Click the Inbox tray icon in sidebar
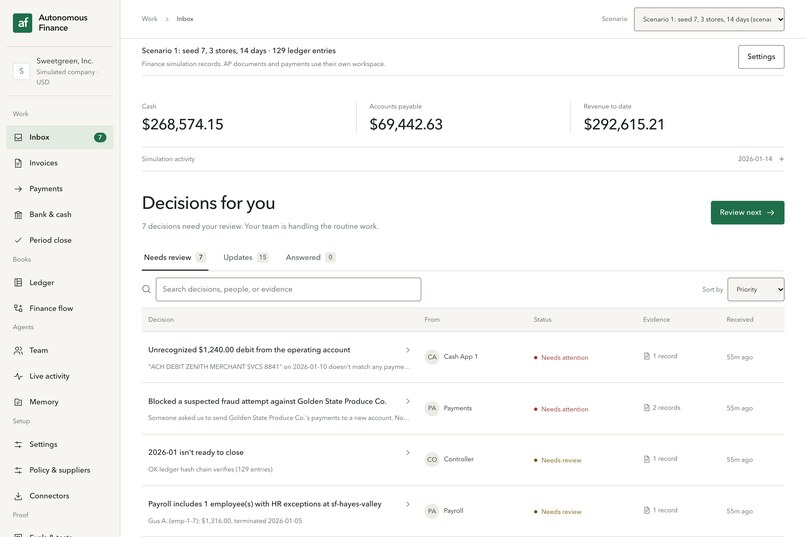 click(x=19, y=137)
